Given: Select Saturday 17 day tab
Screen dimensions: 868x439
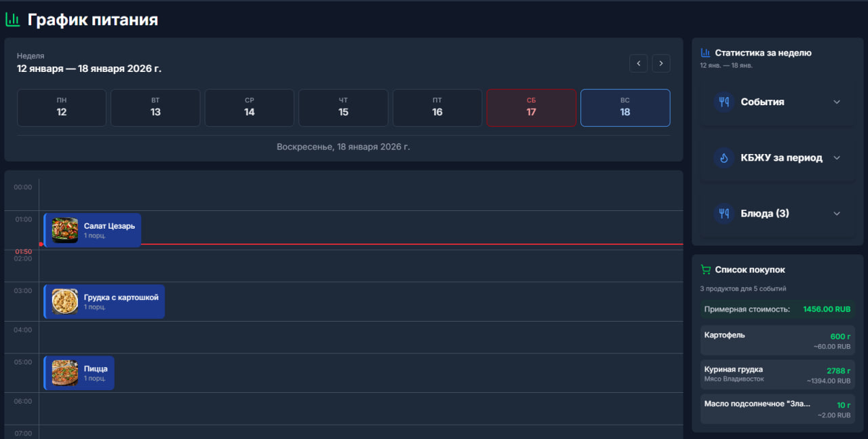Looking at the screenshot, I should point(531,108).
